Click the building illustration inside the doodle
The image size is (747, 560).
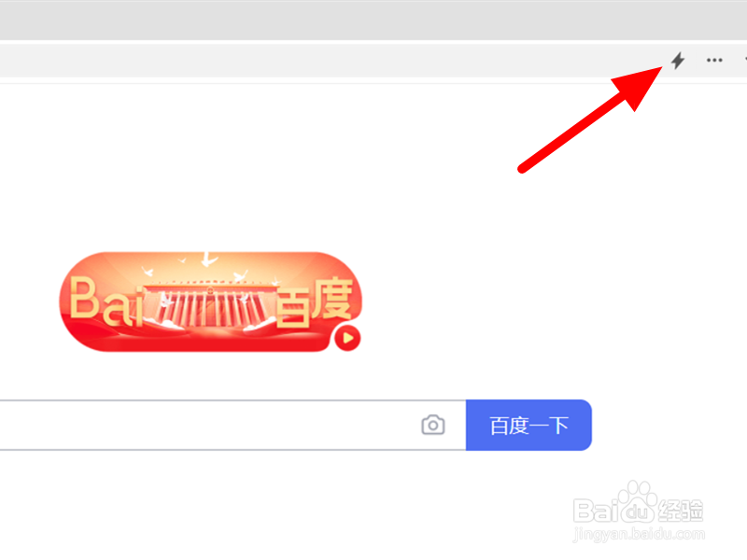209,305
